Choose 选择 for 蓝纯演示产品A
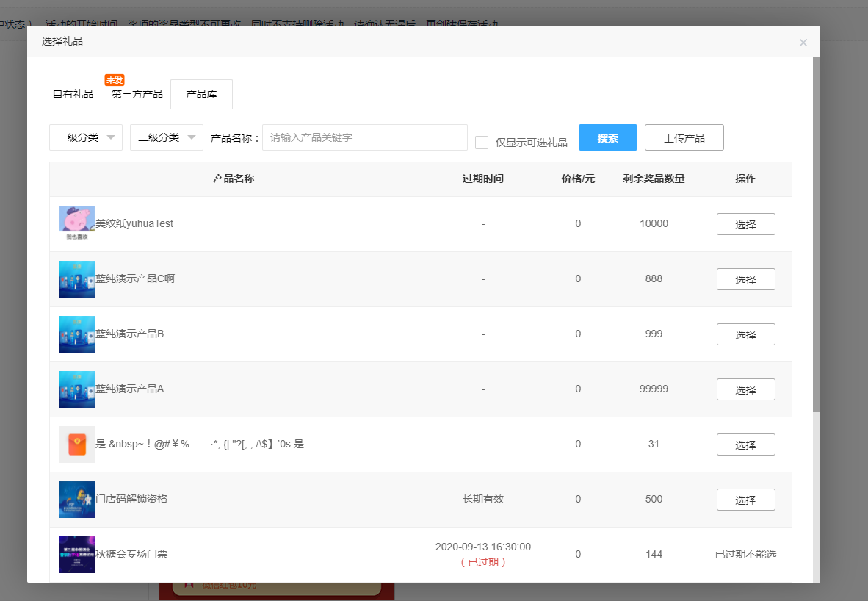 point(745,389)
